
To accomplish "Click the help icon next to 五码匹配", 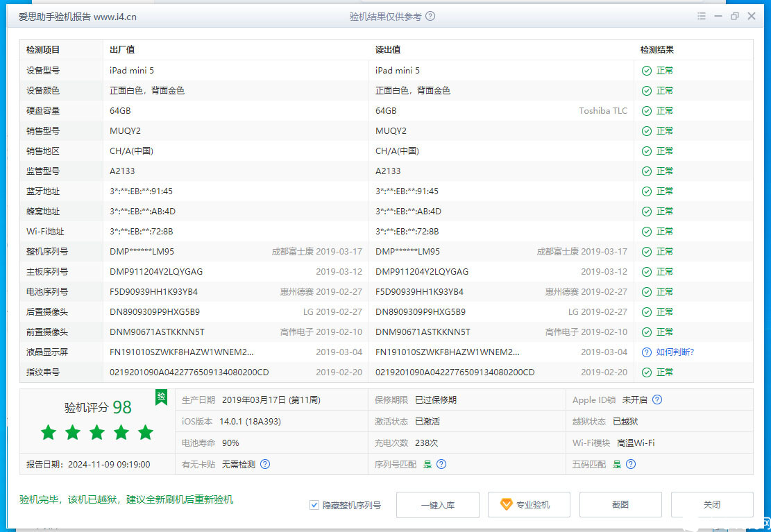I will coord(631,465).
